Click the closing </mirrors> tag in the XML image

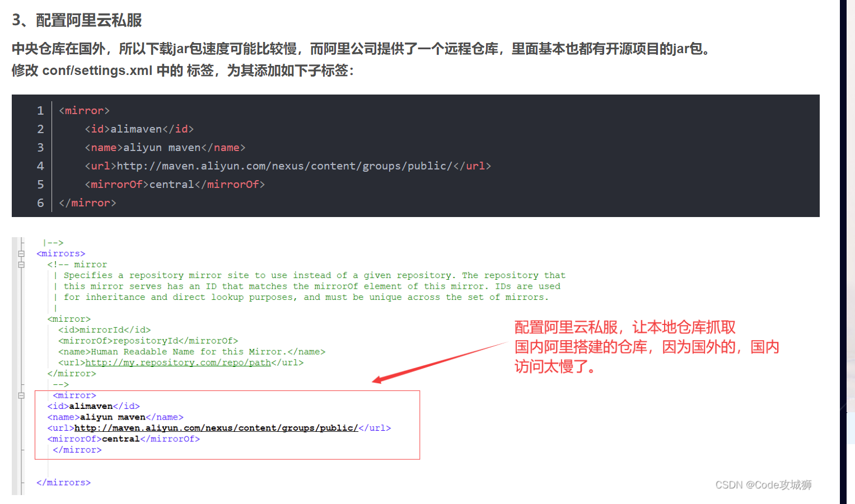[x=63, y=483]
